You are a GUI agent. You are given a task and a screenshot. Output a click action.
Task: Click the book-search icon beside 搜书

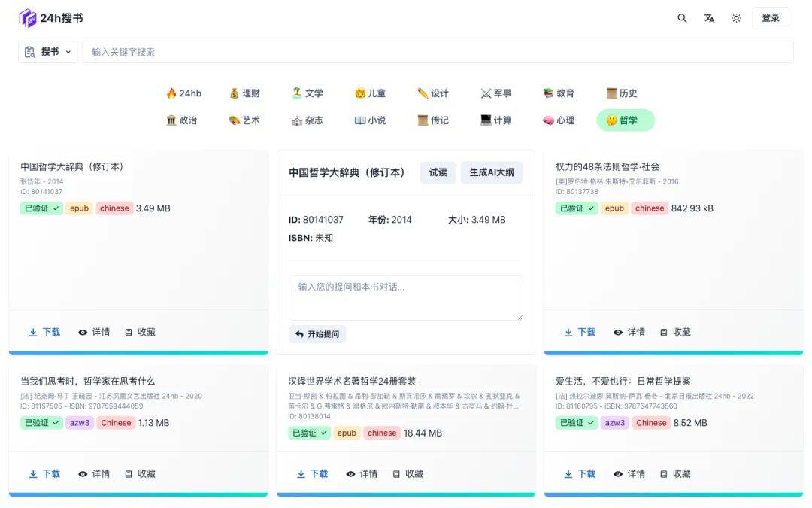(29, 51)
